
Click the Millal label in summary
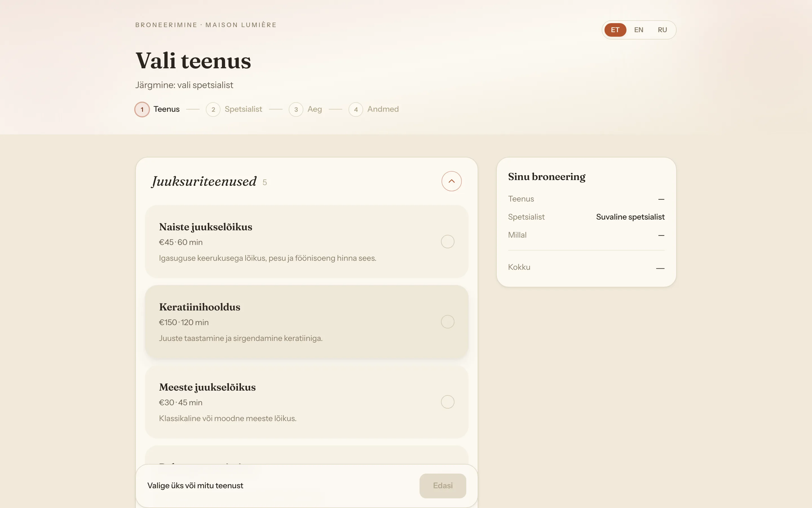click(x=517, y=235)
